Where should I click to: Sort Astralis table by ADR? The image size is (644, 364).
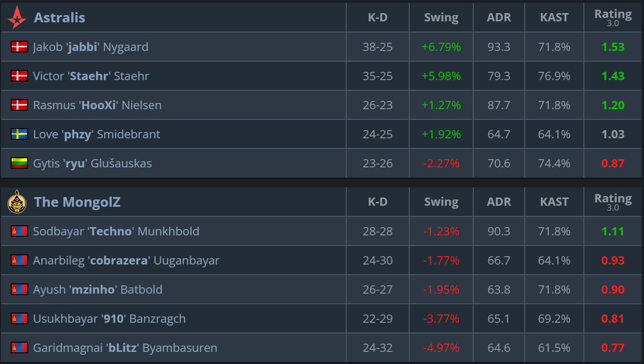499,18
